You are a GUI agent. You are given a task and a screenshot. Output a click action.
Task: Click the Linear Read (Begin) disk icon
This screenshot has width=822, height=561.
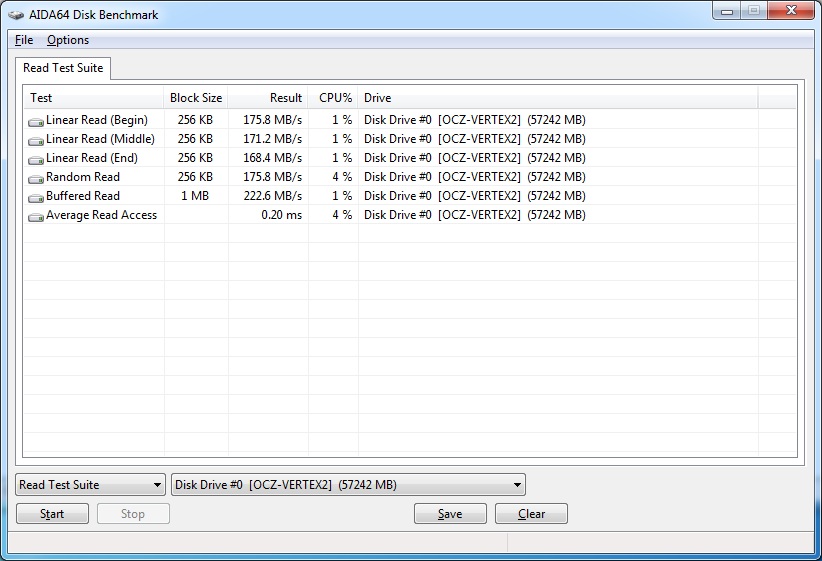36,121
